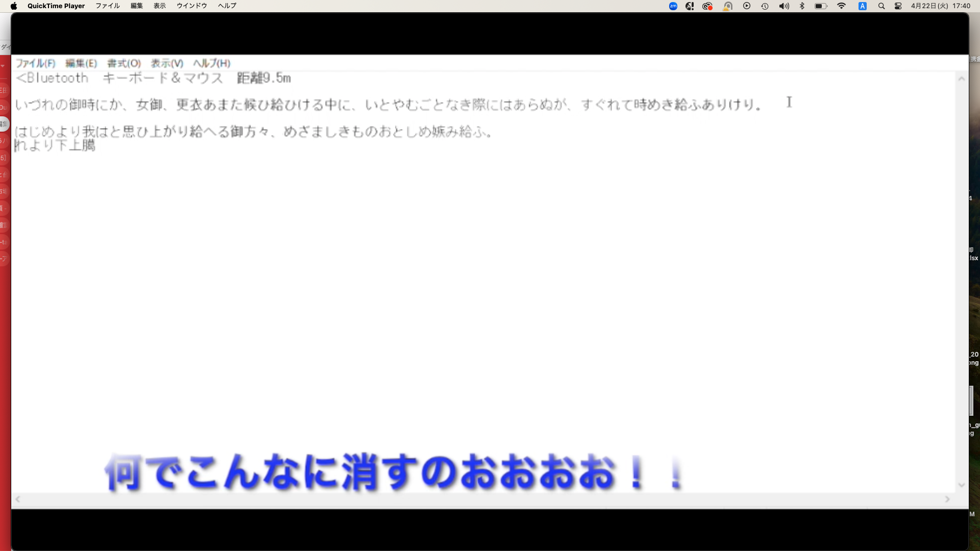Viewport: 980px width, 551px height.
Task: Open the macOS ヘルプ menu
Action: click(x=227, y=6)
